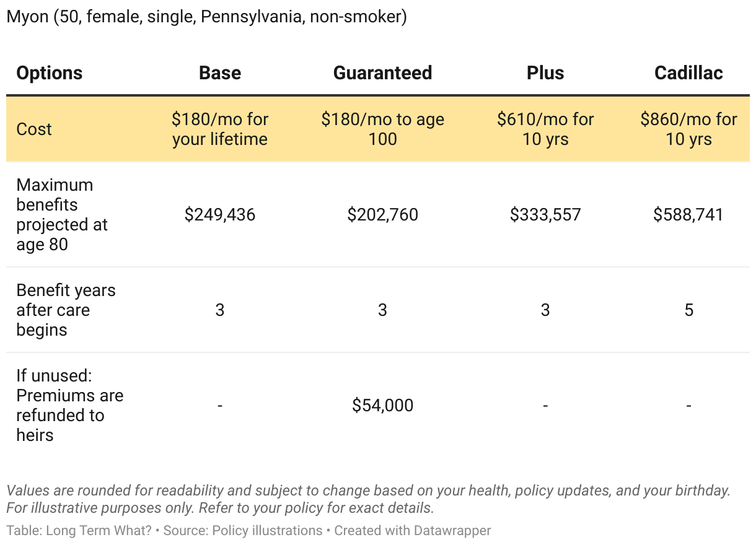Select the $588,741 benefit value
Viewport: 756px width, 545px height.
688,215
